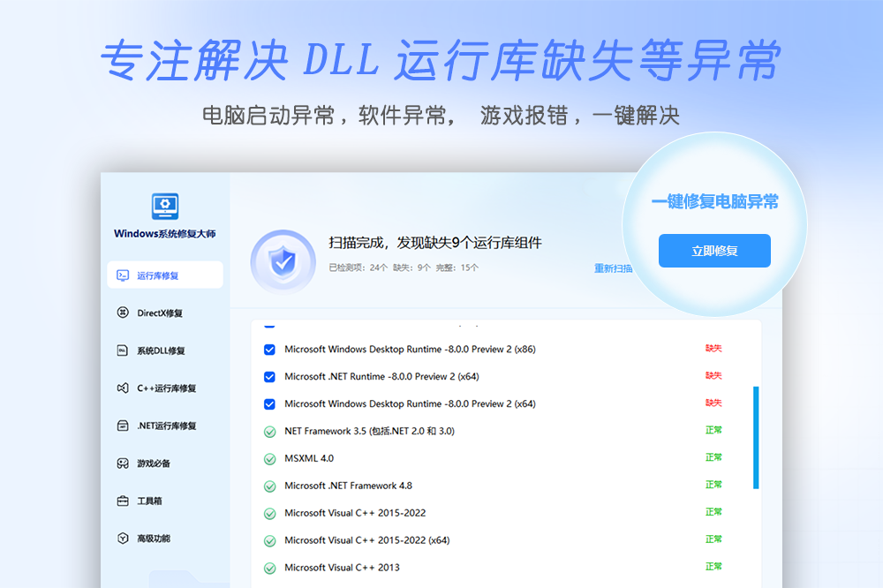Click green check icon beside Visual C++ 2013
Screen dimensions: 883x588
(x=269, y=569)
